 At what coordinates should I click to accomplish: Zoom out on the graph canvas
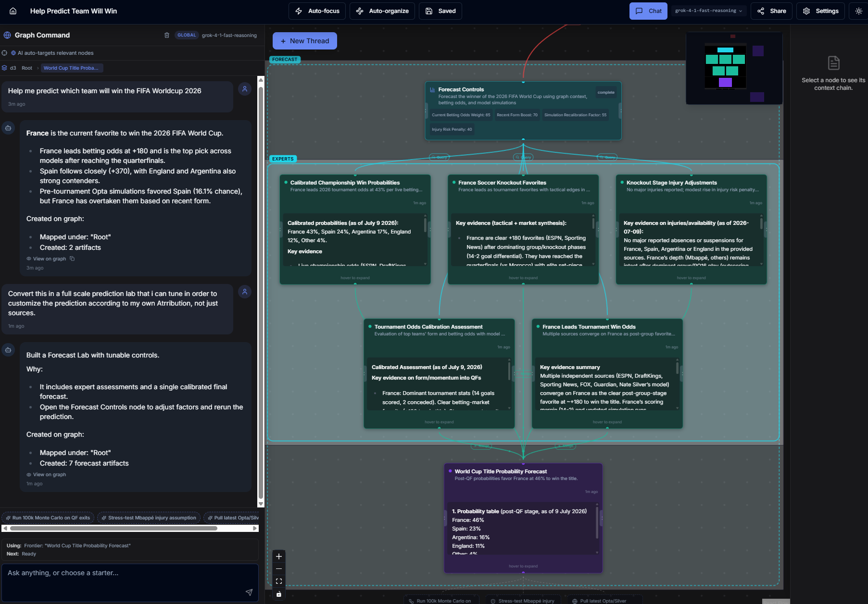pos(279,569)
